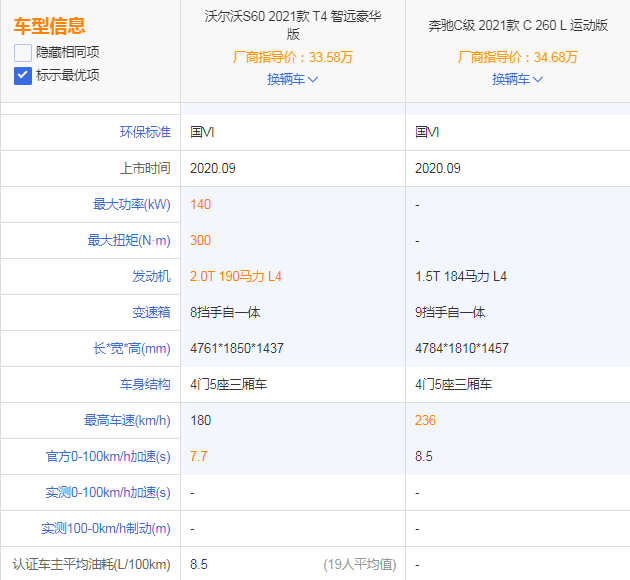Open the 奔驰C级 2021款 C 260 L title
This screenshot has height=580, width=630.
(517, 25)
